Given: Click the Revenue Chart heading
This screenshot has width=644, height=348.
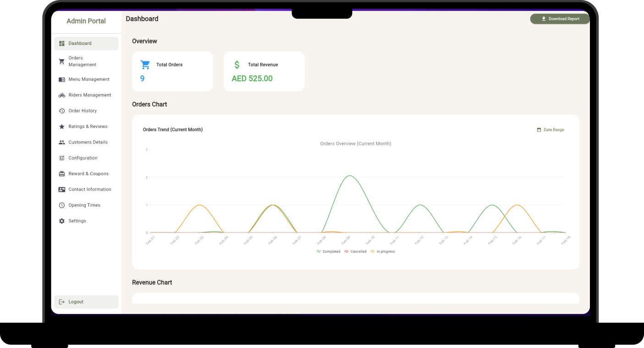Looking at the screenshot, I should 152,282.
